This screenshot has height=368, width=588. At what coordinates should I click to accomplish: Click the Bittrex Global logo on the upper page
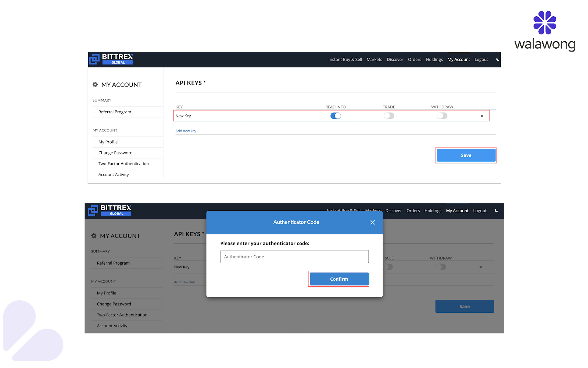(111, 59)
